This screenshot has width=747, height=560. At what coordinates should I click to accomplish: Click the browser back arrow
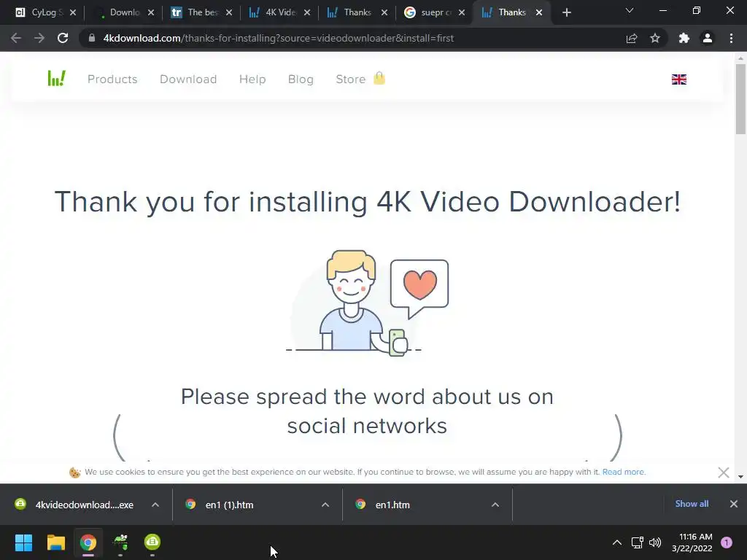(16, 38)
